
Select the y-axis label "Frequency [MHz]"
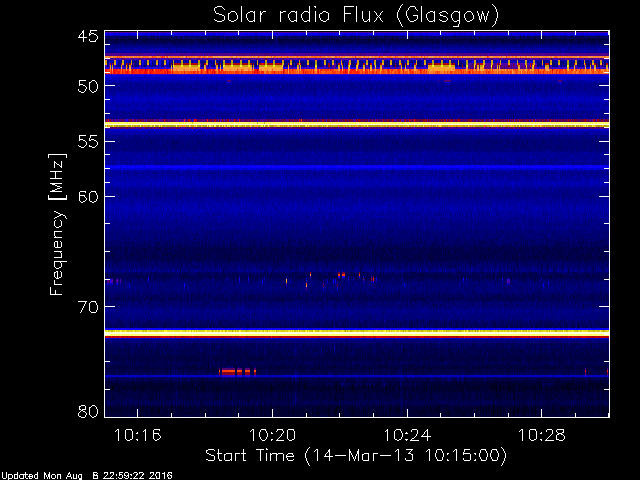click(x=57, y=224)
